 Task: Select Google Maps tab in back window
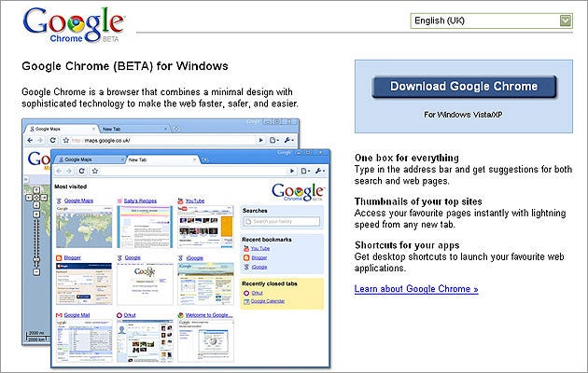click(60, 129)
